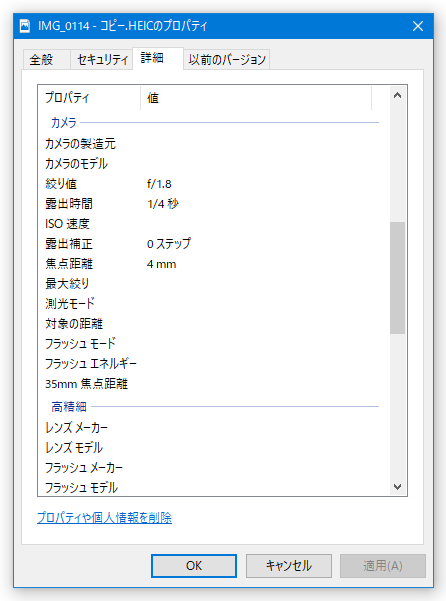Screen dimensions: 446x601
Task: Click the vertical scrollbar thumb
Action: pyautogui.click(x=397, y=278)
